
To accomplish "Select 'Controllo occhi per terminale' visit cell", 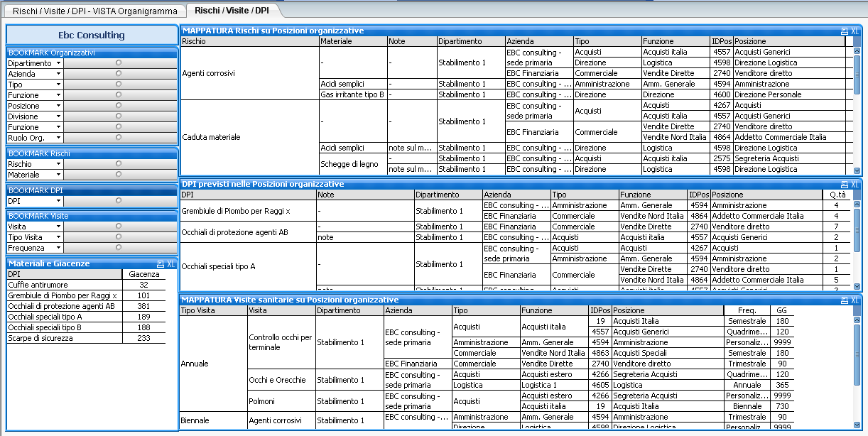I will click(281, 342).
